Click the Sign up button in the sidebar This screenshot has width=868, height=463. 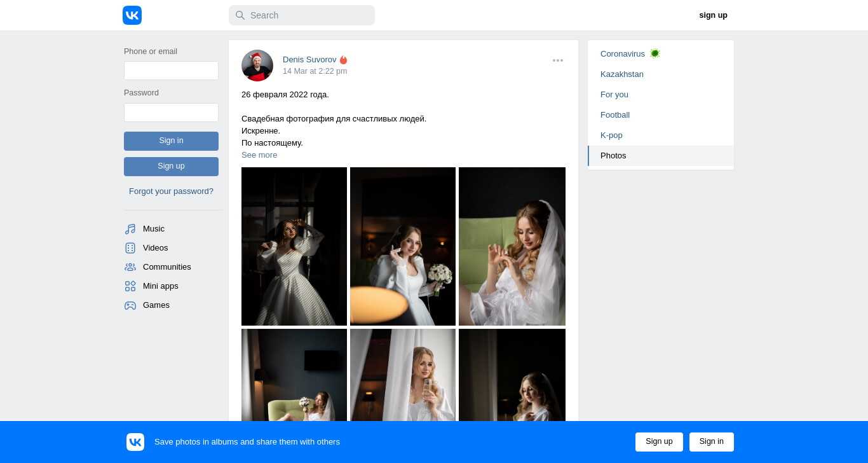[171, 167]
